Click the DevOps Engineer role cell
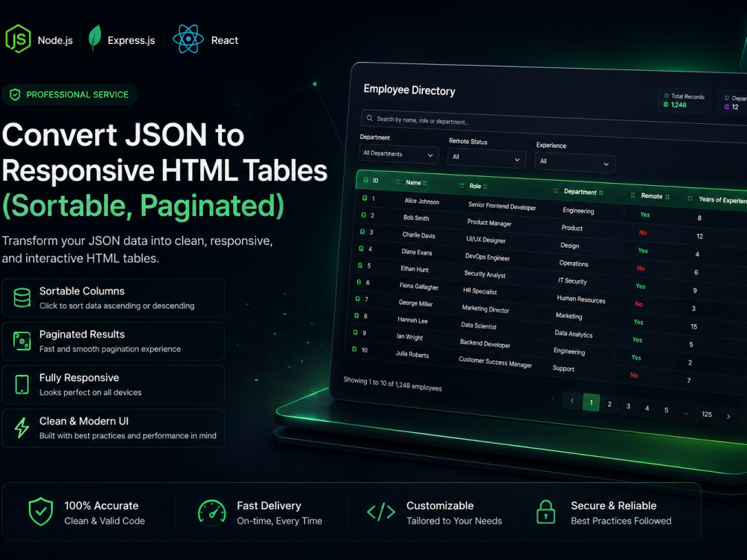 coord(487,257)
